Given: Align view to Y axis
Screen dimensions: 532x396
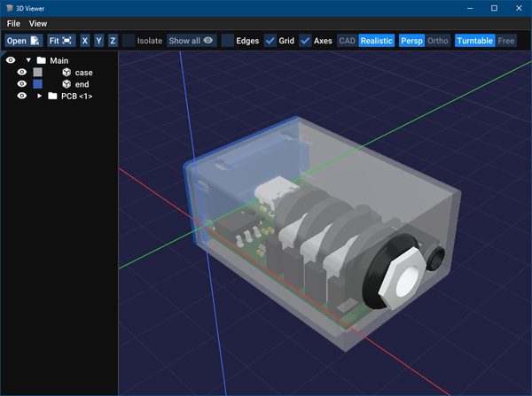Looking at the screenshot, I should coord(98,41).
